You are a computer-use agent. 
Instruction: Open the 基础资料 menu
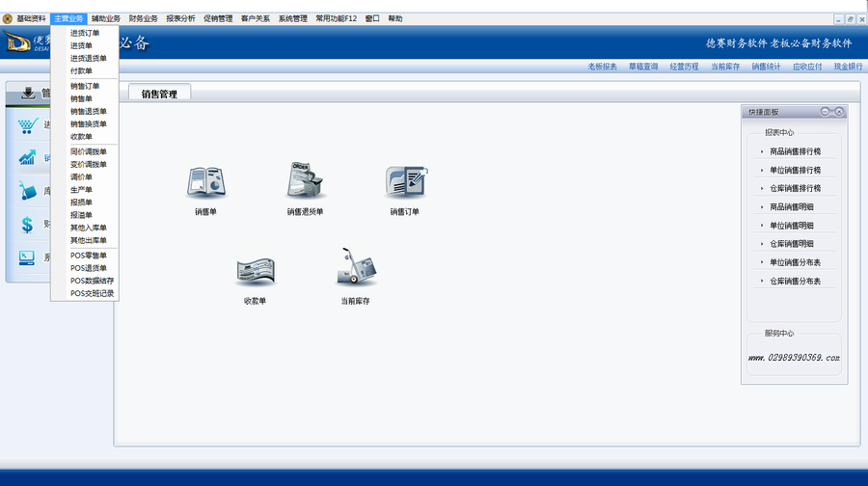coord(31,19)
